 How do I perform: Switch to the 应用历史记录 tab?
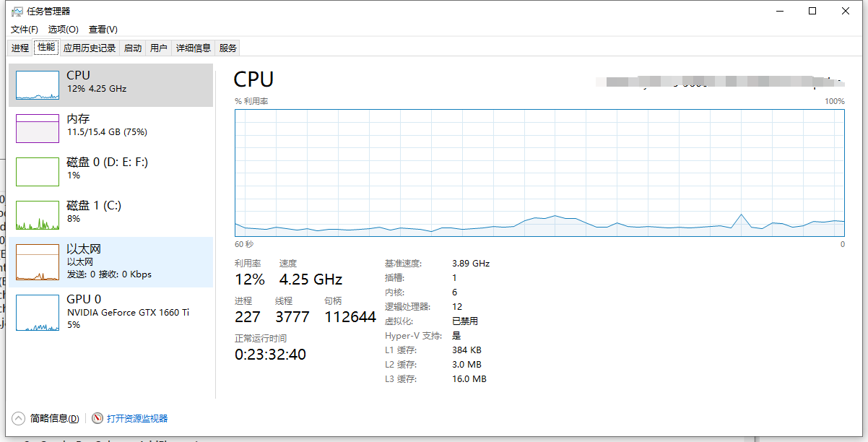90,48
